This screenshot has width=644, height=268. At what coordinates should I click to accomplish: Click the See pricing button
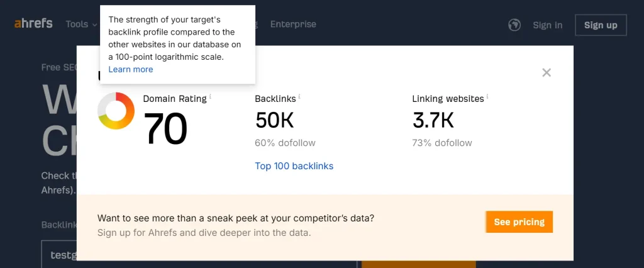pos(519,222)
